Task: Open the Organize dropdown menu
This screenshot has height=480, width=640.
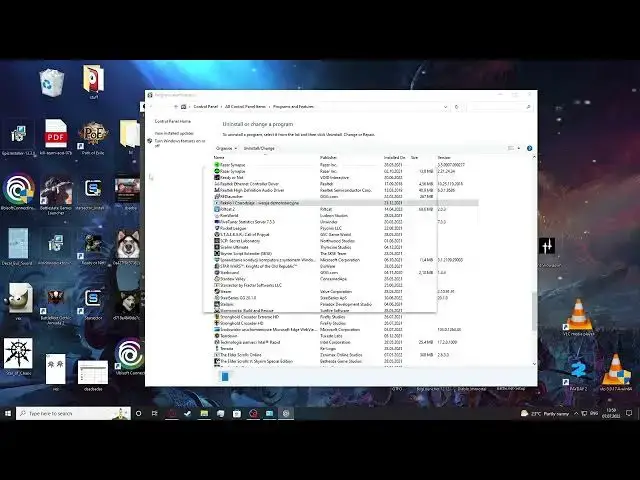Action: click(225, 148)
